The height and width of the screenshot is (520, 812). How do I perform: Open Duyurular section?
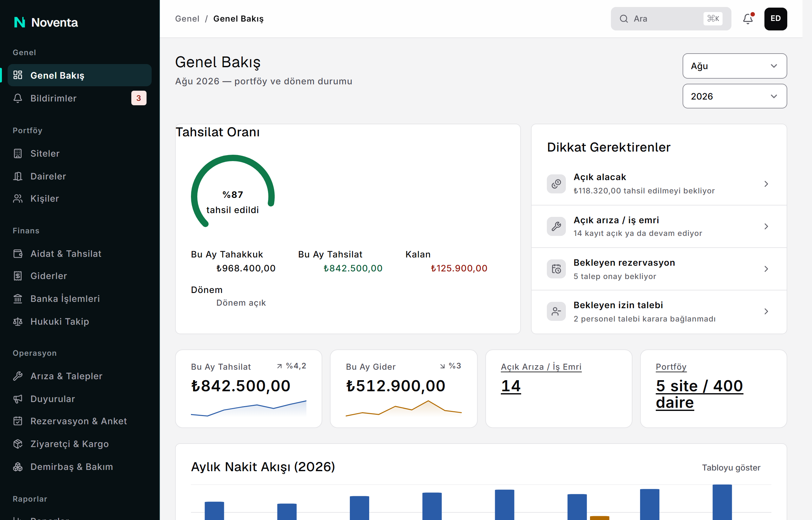[79, 399]
